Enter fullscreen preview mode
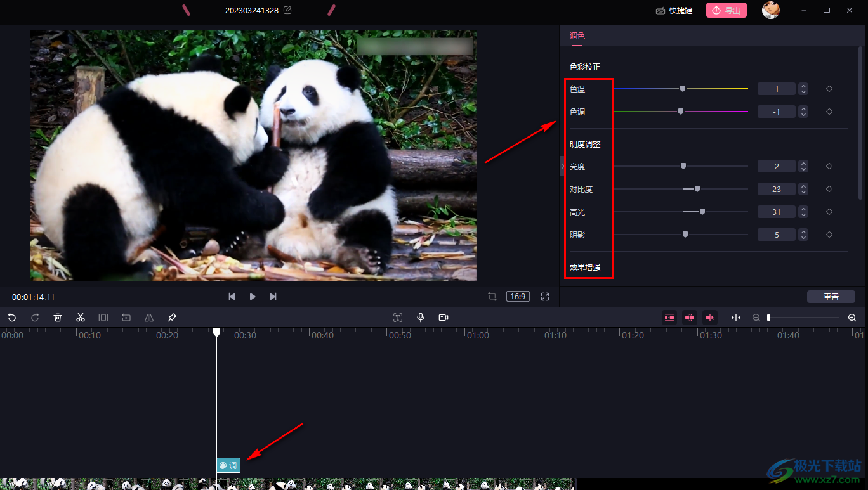 tap(545, 297)
